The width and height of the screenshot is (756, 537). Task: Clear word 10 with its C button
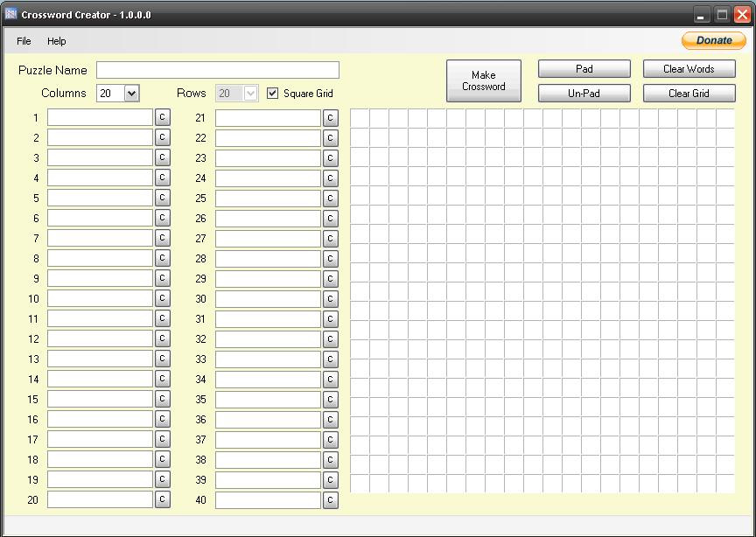(163, 298)
